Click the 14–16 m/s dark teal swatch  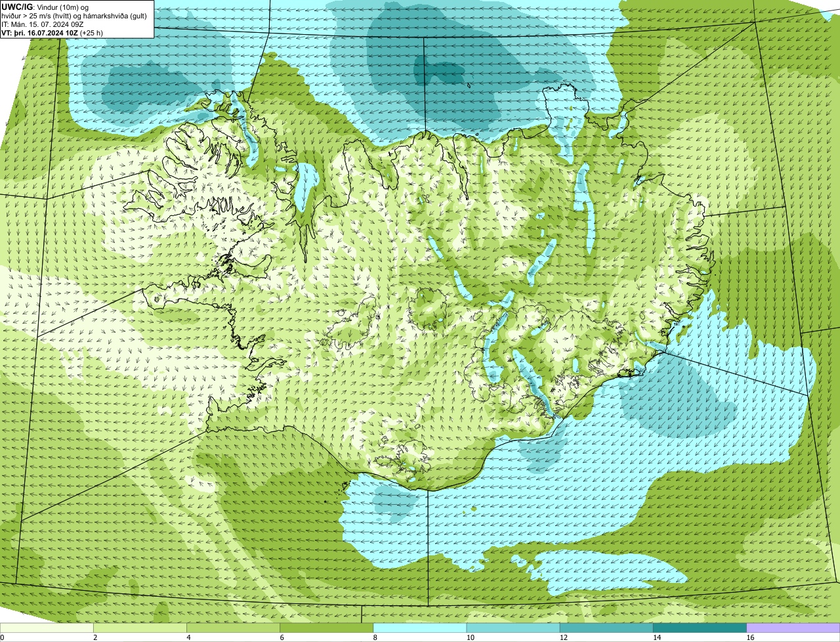(x=700, y=628)
